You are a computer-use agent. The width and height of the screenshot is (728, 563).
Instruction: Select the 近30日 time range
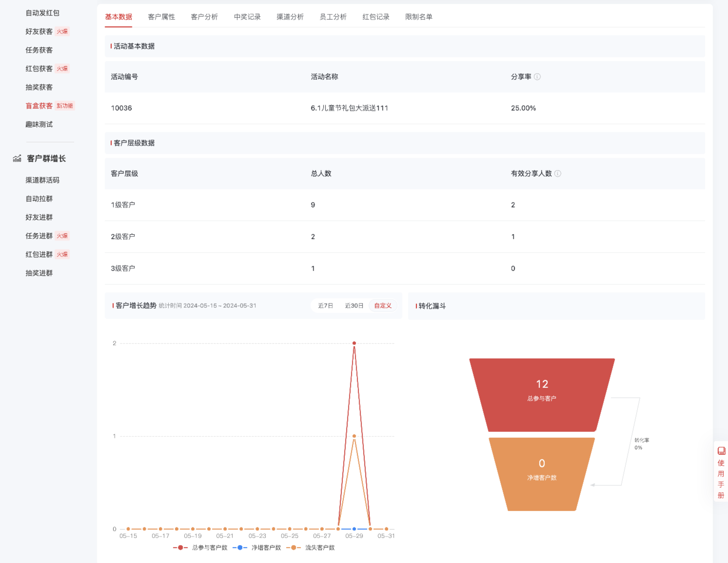(354, 306)
